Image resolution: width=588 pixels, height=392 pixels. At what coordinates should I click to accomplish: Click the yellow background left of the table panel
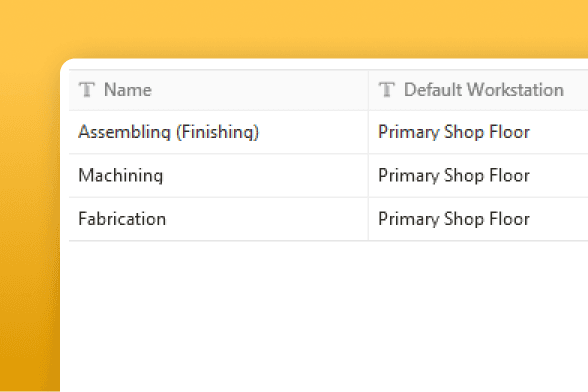[29, 225]
